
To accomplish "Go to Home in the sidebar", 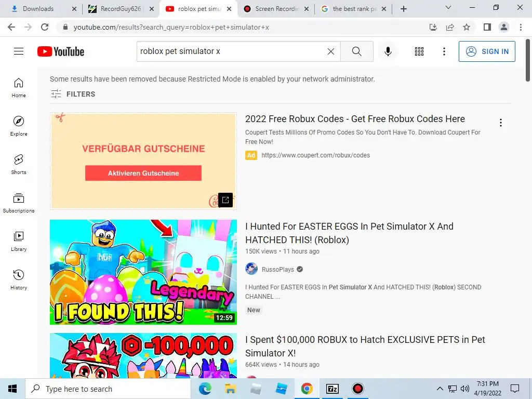I will point(19,87).
